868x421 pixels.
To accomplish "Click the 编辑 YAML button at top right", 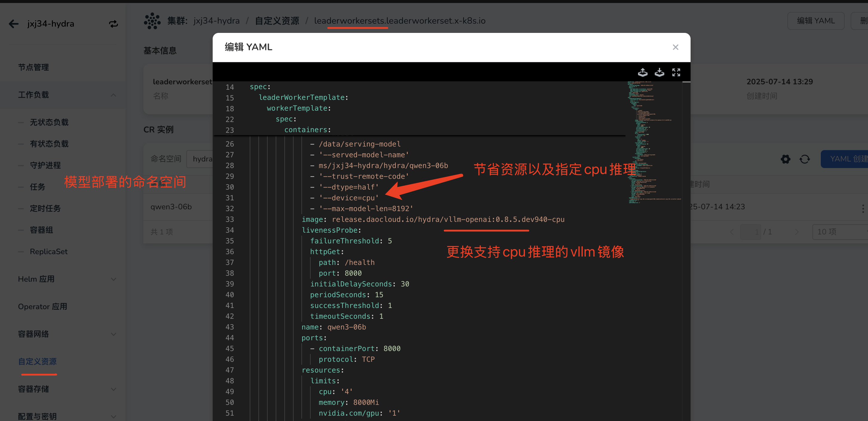I will [x=815, y=21].
